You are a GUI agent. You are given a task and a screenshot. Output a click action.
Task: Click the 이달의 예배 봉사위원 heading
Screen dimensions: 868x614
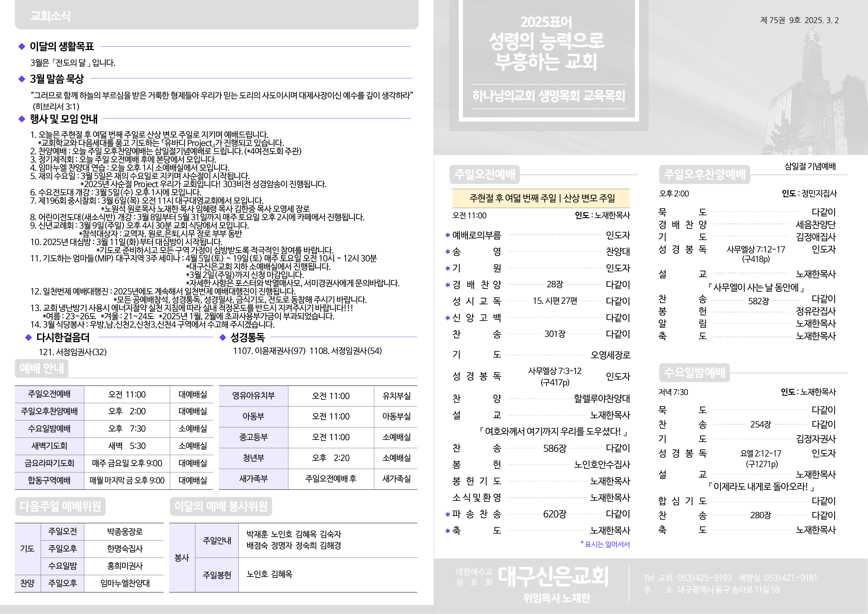click(x=221, y=506)
